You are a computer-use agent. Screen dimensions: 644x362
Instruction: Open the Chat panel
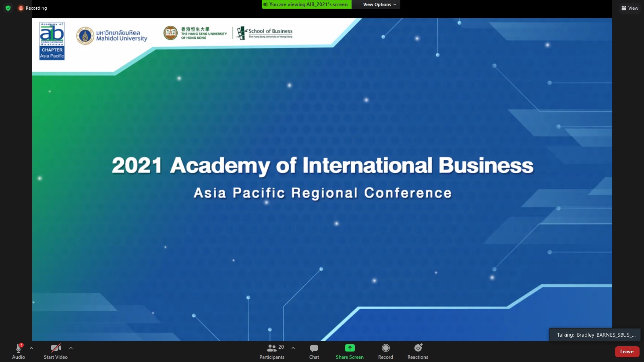click(314, 351)
